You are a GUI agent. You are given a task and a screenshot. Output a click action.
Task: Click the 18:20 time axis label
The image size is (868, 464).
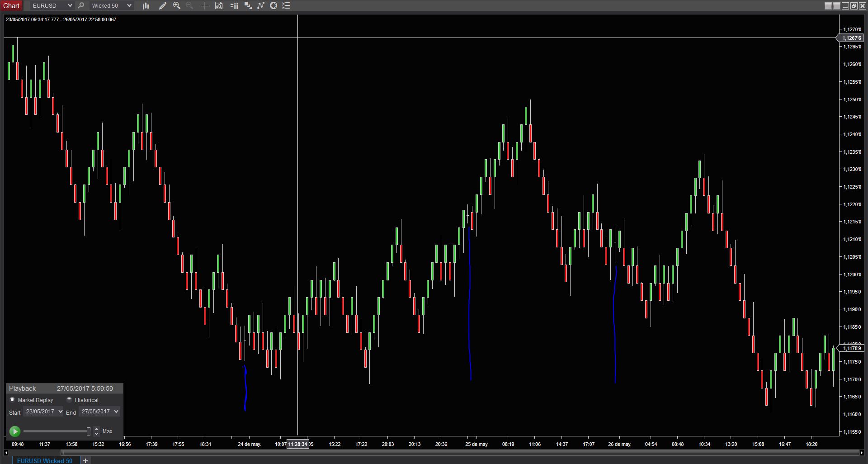(x=811, y=444)
